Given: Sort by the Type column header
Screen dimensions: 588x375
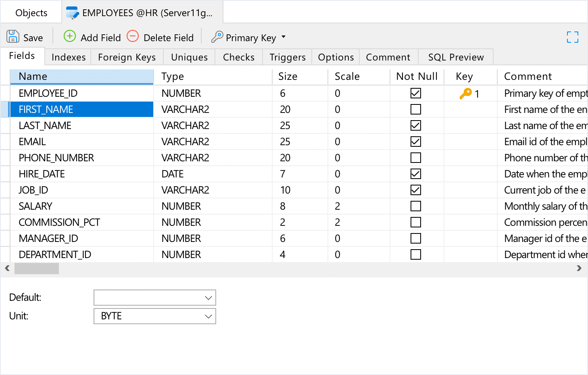Looking at the screenshot, I should [x=172, y=77].
